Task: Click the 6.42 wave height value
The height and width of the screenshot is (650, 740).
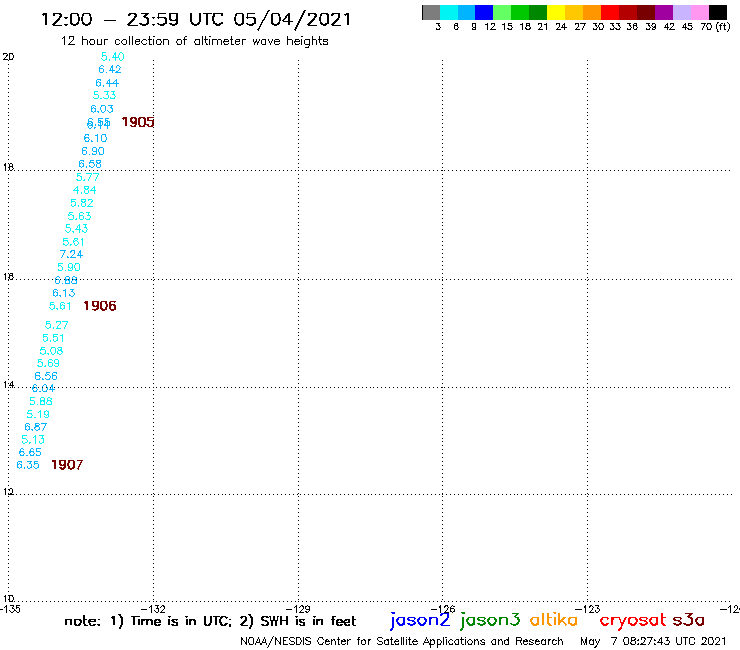Action: pyautogui.click(x=110, y=69)
